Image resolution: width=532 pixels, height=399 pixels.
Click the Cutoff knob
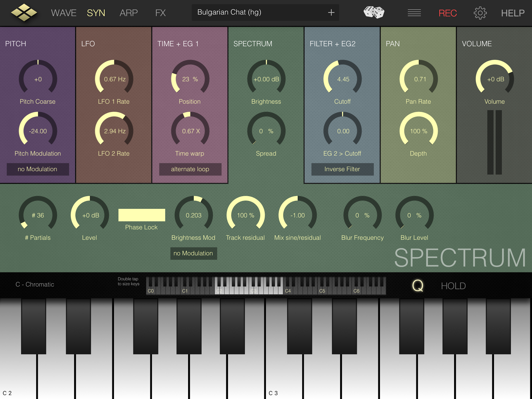342,79
